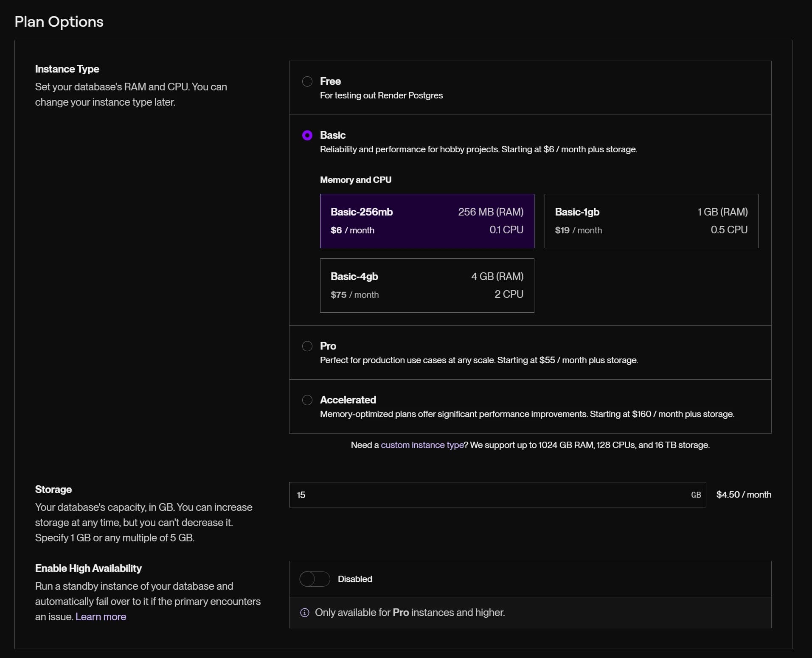Viewport: 812px width, 658px height.
Task: Select the Basic instance type radio button
Action: point(307,135)
